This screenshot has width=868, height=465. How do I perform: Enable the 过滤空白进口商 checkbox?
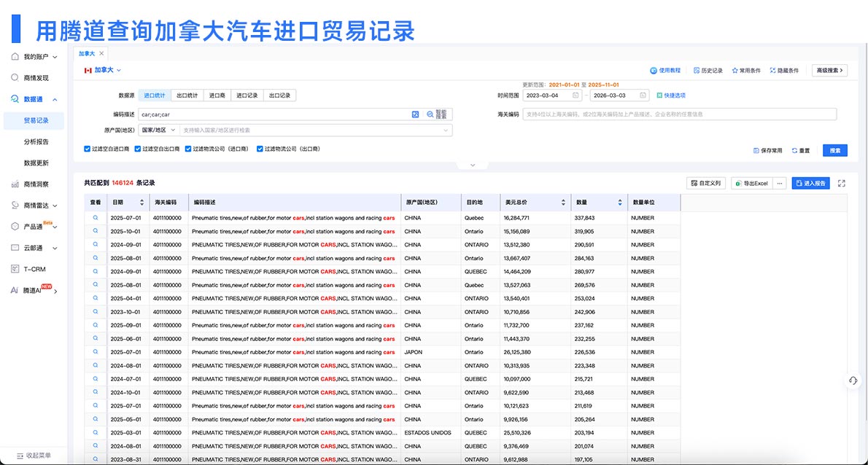click(x=88, y=149)
